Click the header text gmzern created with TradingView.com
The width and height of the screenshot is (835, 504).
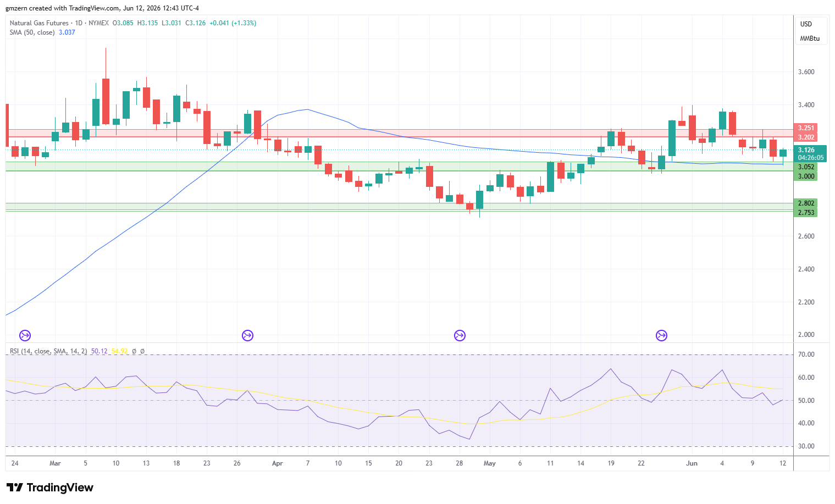(x=62, y=8)
